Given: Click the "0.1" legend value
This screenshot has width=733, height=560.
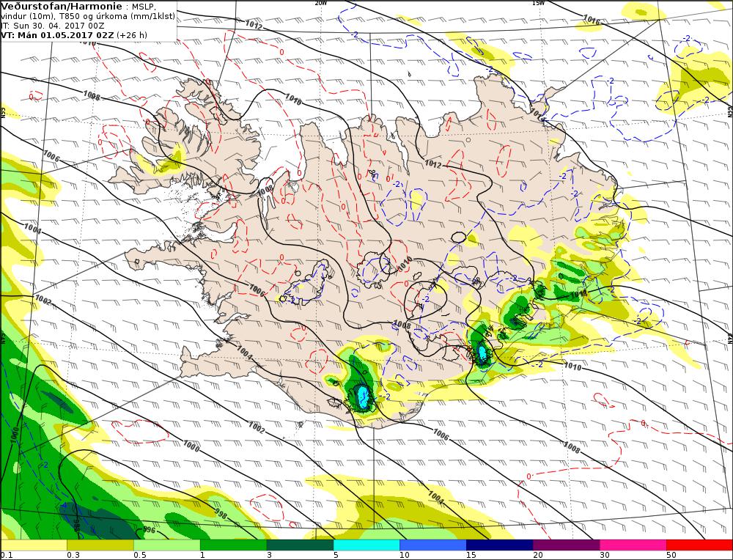Looking at the screenshot, I should (x=6, y=555).
